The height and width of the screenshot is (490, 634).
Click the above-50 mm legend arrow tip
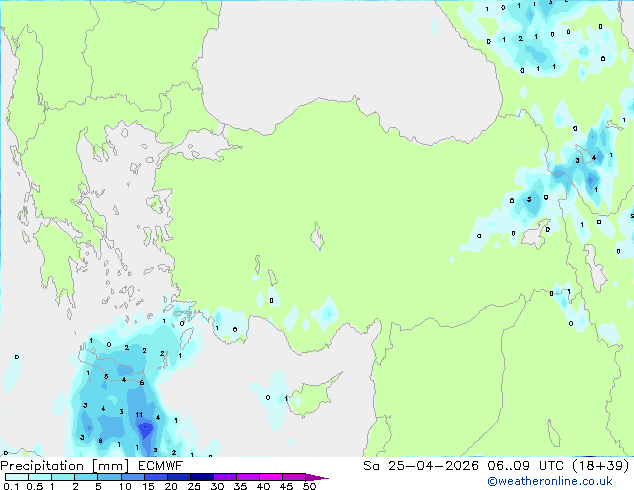317,477
